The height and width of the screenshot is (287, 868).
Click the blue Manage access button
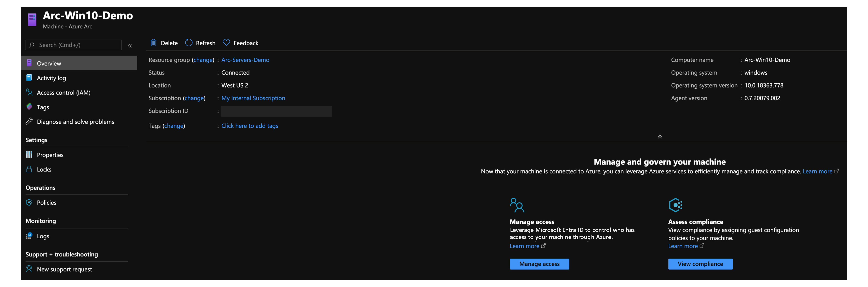(539, 264)
